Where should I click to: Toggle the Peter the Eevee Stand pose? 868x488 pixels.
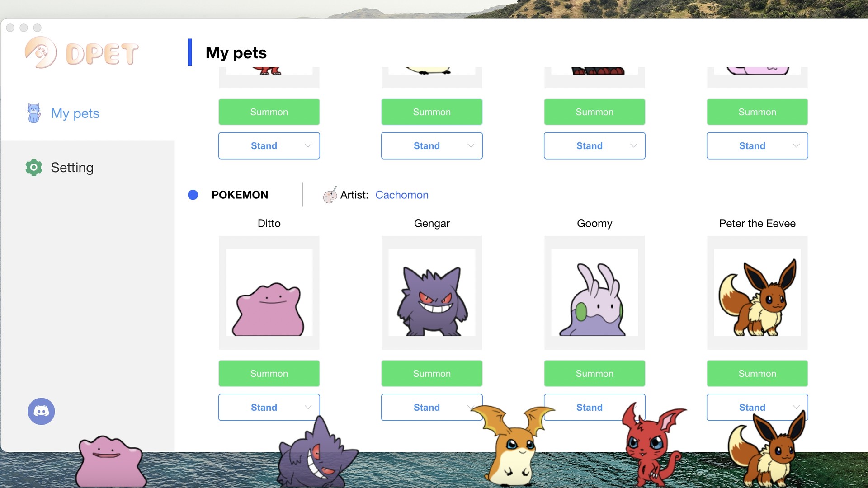click(x=756, y=407)
